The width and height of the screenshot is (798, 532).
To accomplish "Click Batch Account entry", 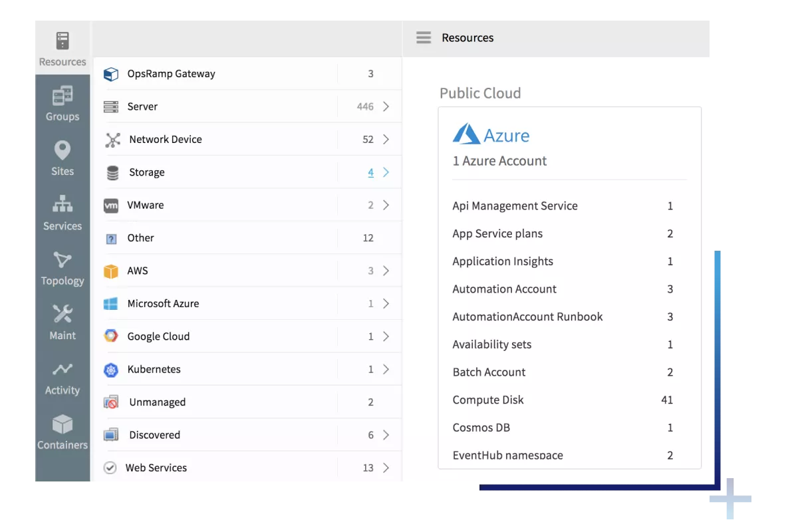I will (489, 372).
